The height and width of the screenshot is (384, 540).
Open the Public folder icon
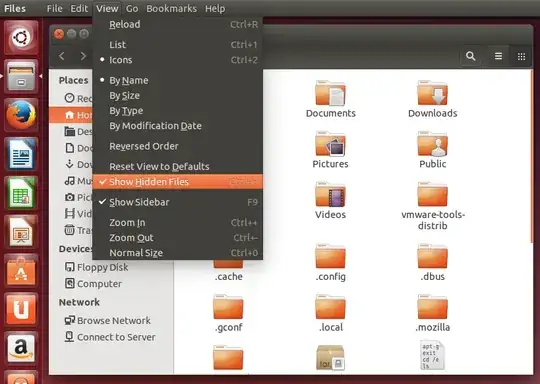tap(433, 144)
